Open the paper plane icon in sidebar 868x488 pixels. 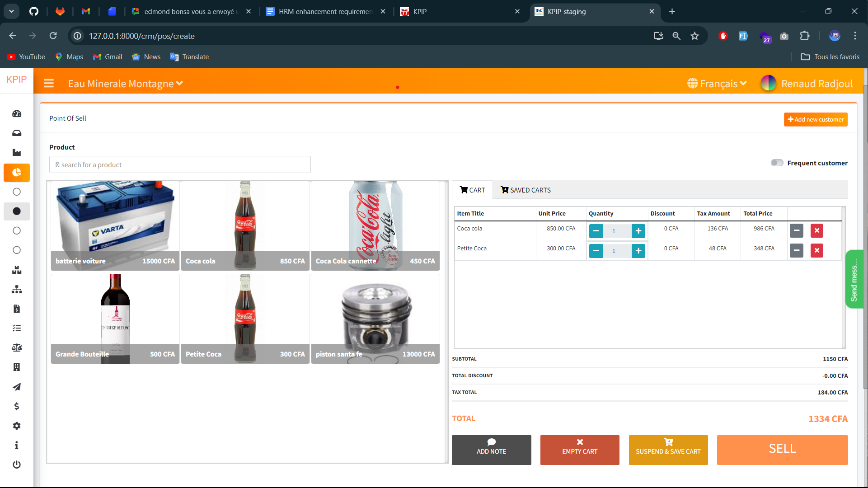coord(17,387)
